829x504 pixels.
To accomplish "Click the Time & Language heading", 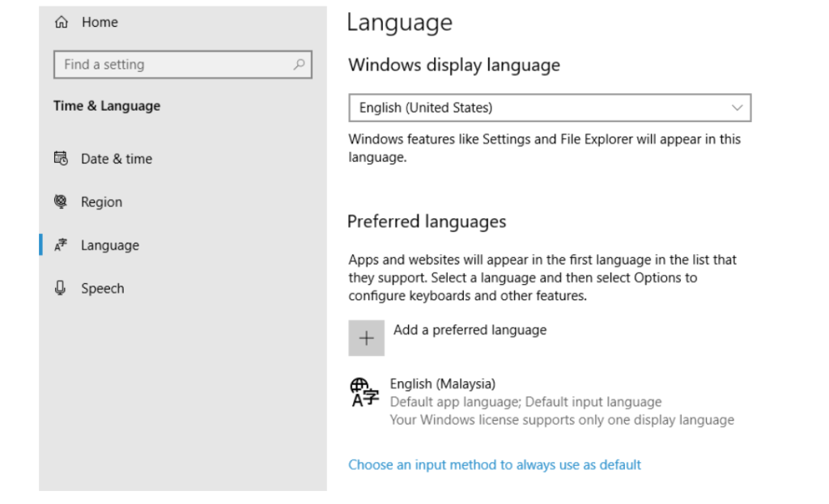I will tap(107, 106).
